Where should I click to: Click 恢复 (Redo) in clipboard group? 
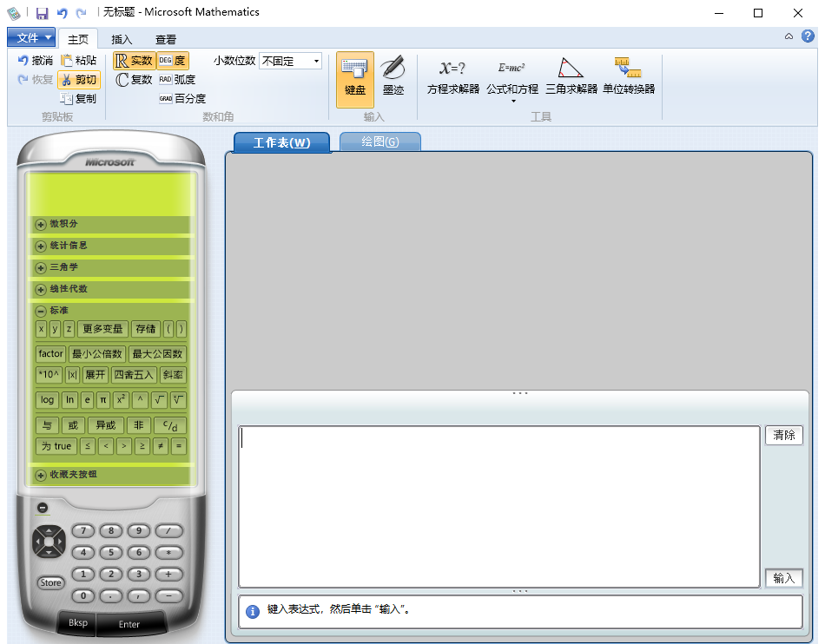[x=36, y=79]
